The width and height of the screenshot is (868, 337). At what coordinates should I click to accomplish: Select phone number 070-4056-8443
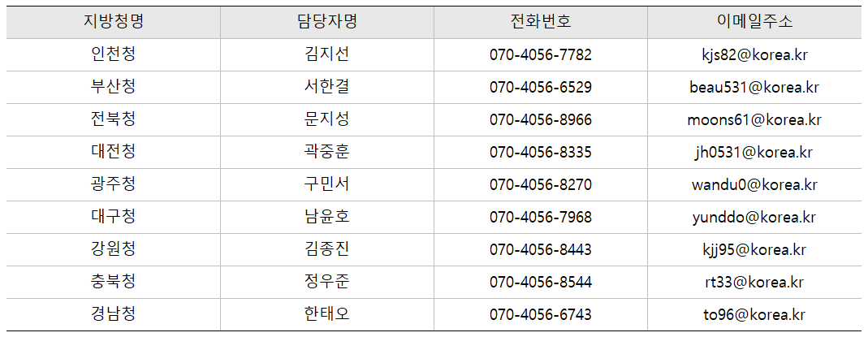pyautogui.click(x=541, y=250)
